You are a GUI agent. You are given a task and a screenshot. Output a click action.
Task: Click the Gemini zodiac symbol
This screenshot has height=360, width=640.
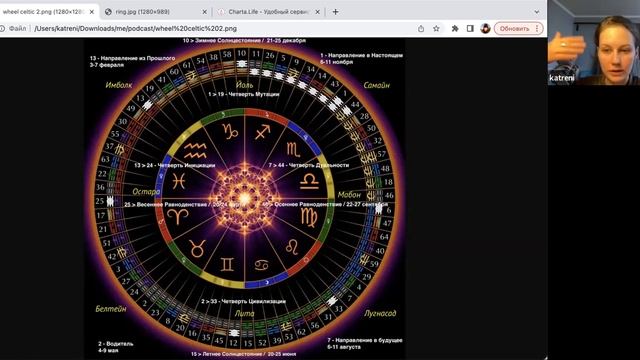[227, 264]
